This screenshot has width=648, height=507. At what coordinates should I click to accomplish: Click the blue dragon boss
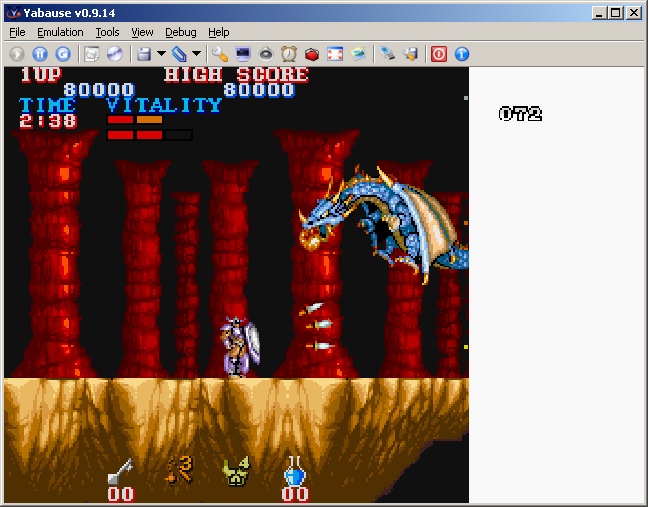point(384,223)
